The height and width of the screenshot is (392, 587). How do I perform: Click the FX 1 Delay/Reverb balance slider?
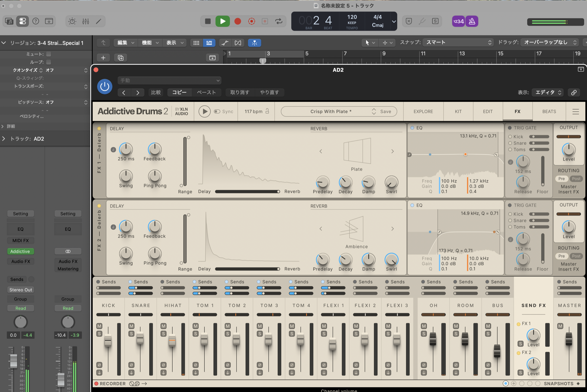tap(247, 191)
